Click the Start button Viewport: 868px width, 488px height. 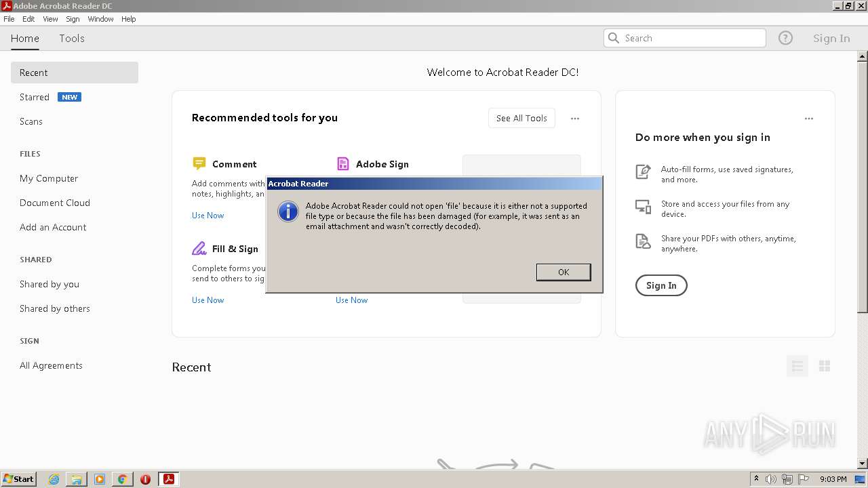tap(19, 479)
